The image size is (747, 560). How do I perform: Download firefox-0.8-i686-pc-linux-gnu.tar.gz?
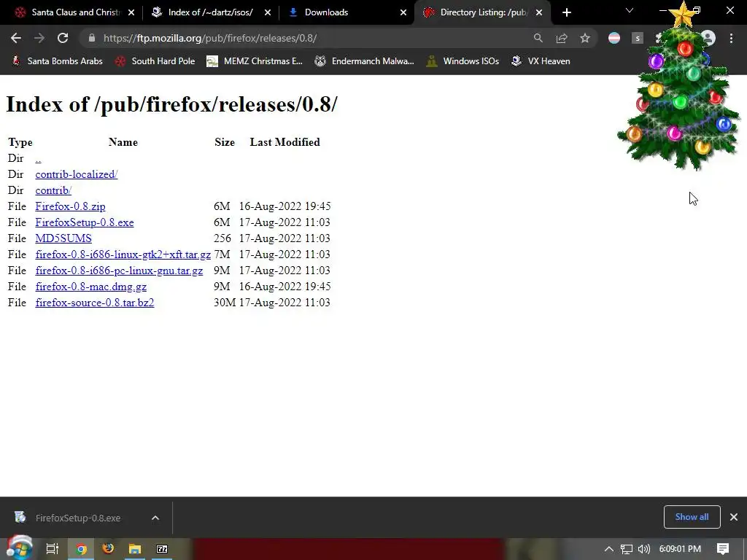(119, 271)
